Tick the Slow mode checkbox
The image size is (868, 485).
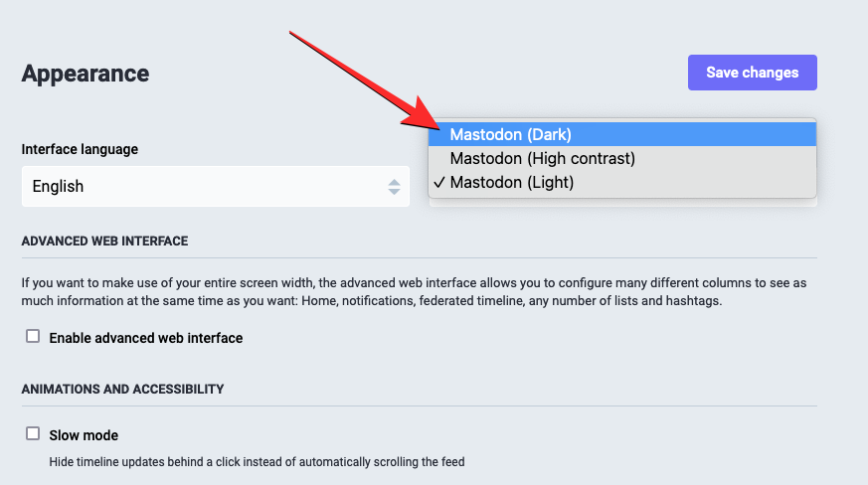click(33, 434)
